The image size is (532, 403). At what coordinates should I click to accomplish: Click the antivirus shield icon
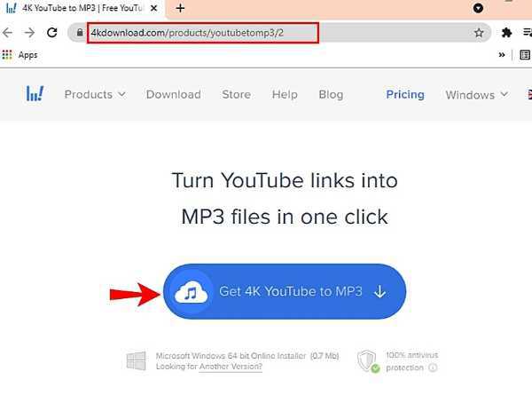368,361
